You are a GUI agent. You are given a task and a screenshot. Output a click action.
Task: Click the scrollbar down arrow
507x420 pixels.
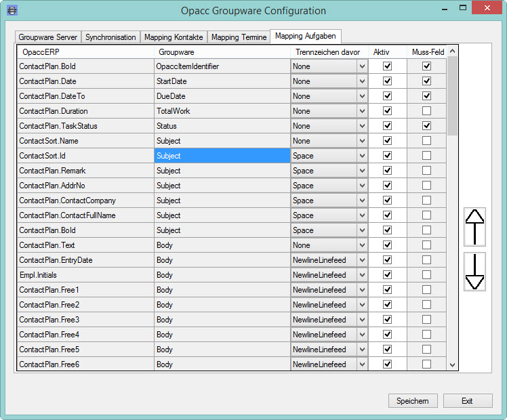tap(452, 364)
